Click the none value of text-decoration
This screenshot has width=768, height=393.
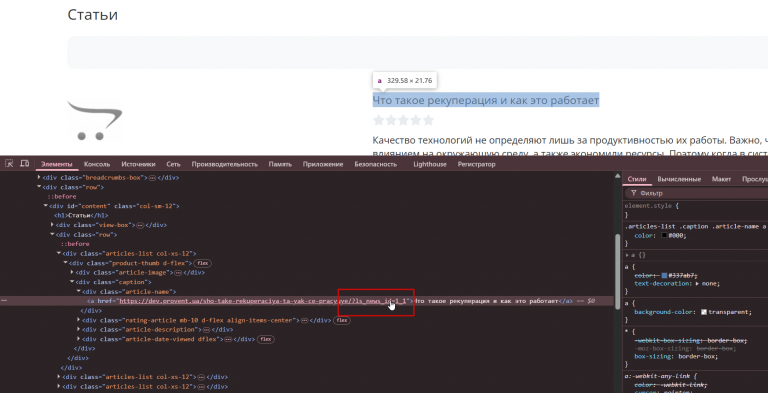pos(710,283)
